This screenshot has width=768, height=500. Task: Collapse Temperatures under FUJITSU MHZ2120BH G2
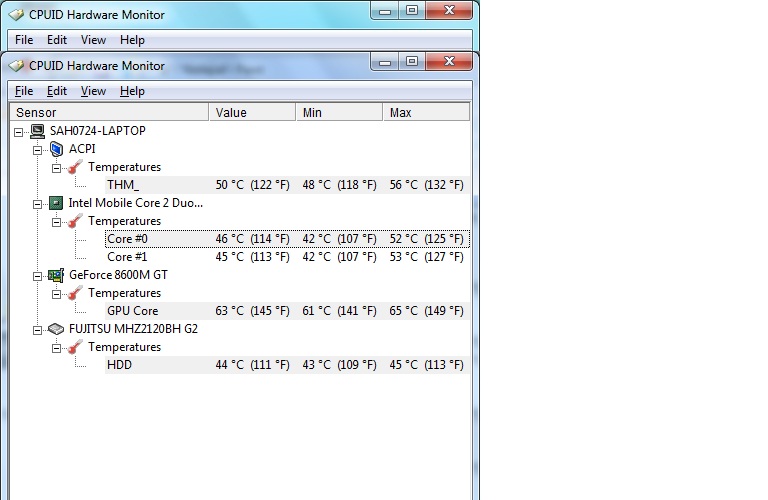(x=56, y=348)
